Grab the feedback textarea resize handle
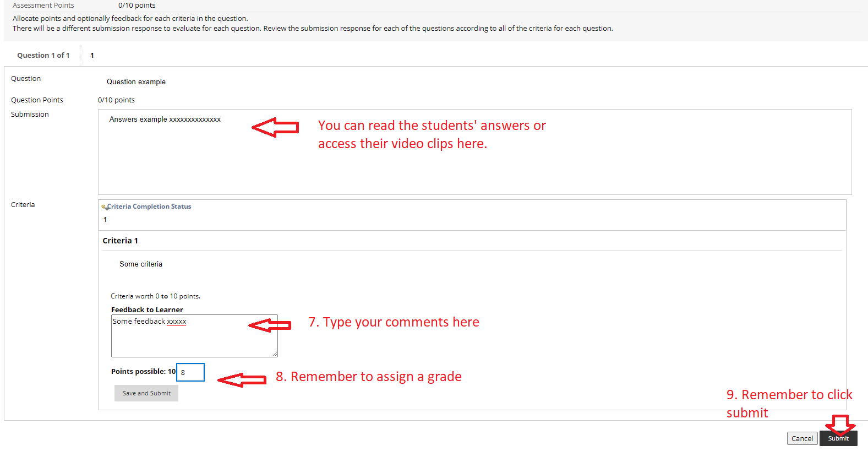The image size is (868, 462). tap(275, 354)
